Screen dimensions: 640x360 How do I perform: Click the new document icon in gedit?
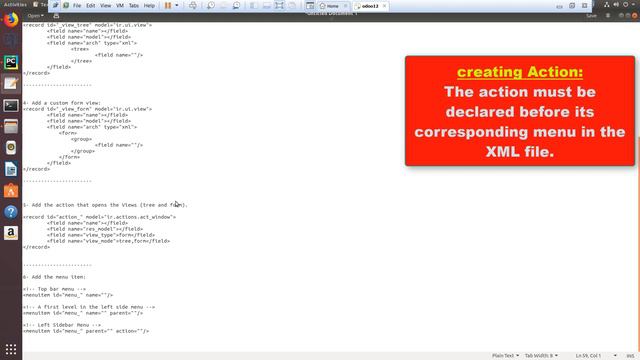(x=56, y=16)
